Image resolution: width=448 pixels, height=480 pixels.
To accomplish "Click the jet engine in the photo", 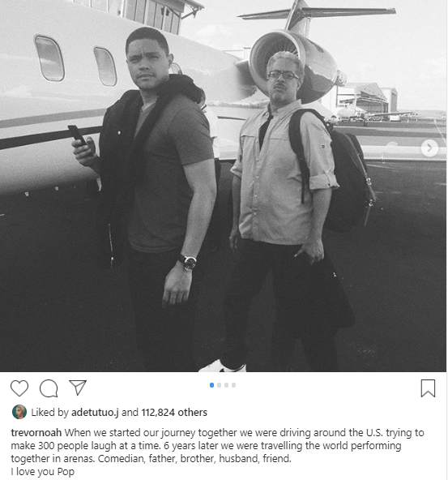I will pyautogui.click(x=293, y=66).
